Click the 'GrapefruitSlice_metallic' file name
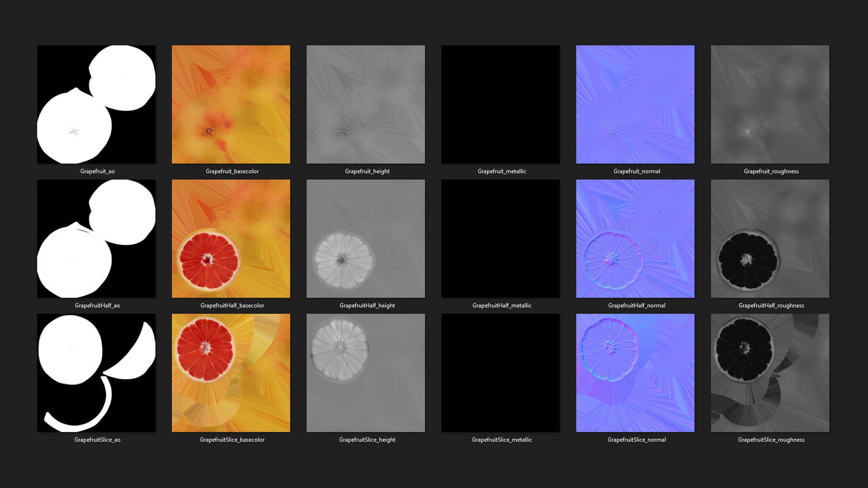 [502, 440]
